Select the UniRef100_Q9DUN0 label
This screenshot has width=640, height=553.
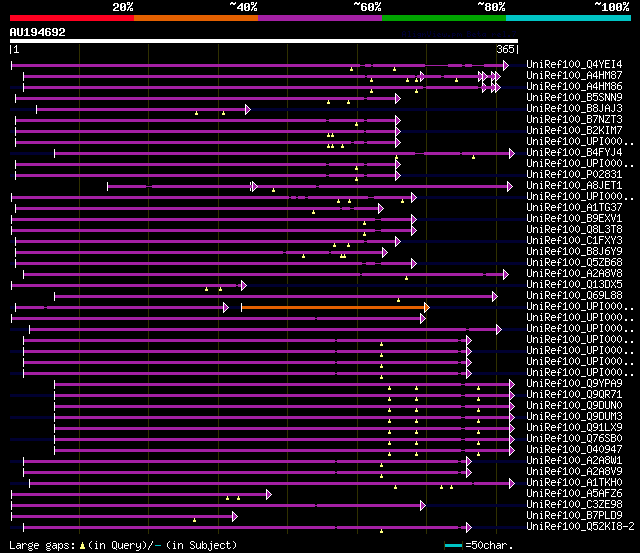pyautogui.click(x=574, y=406)
